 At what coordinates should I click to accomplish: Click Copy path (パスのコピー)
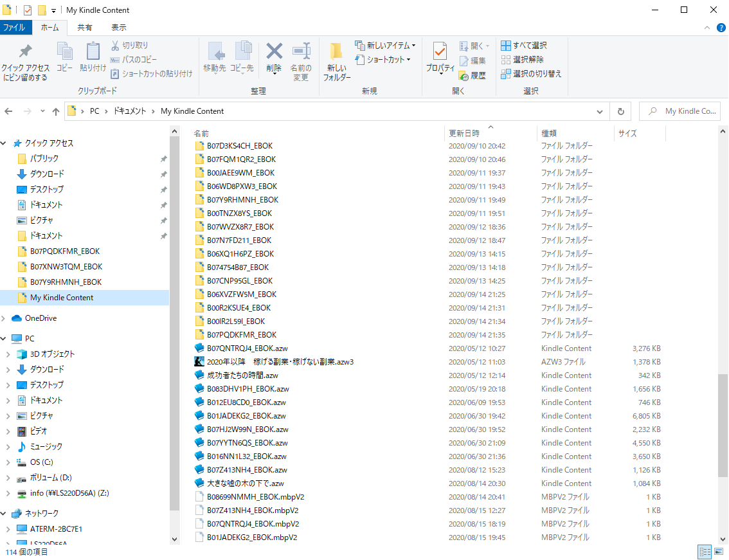[134, 60]
